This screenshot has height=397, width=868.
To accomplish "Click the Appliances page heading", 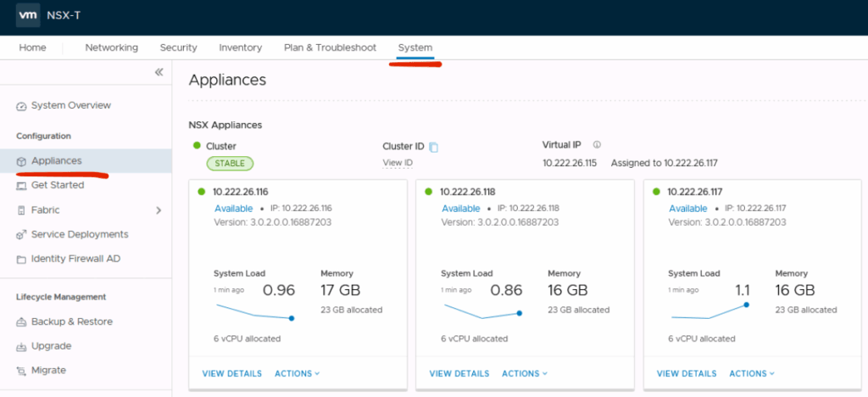I will [x=227, y=81].
